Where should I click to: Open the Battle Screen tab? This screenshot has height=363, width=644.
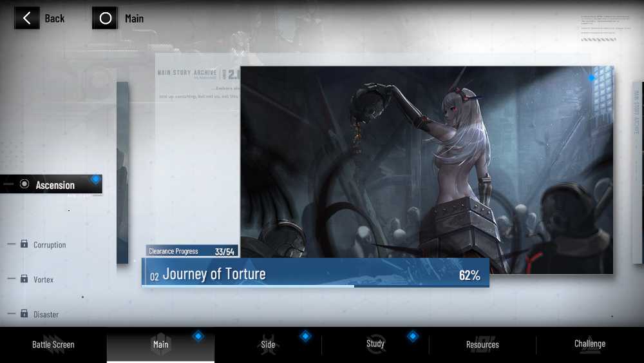point(53,344)
